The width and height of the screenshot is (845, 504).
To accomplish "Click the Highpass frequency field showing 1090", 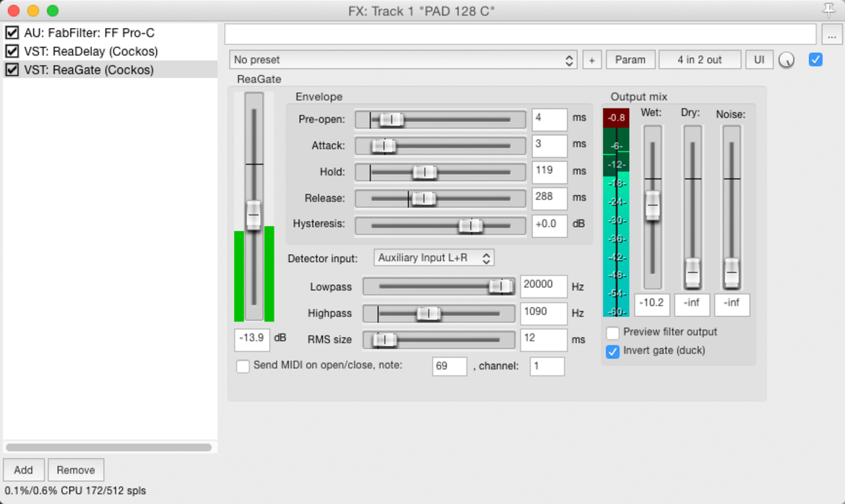I will point(543,313).
